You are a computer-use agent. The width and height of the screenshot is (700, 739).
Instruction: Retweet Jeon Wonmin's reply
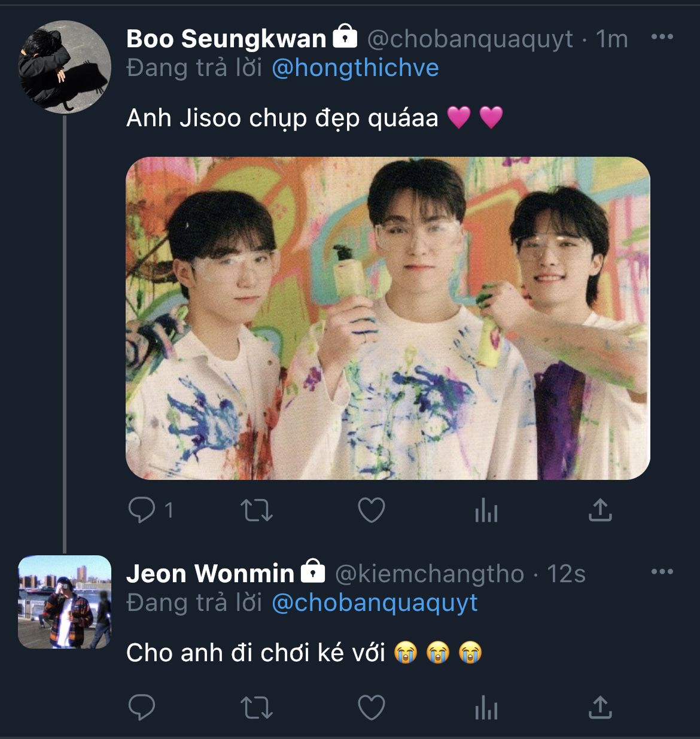point(257,708)
